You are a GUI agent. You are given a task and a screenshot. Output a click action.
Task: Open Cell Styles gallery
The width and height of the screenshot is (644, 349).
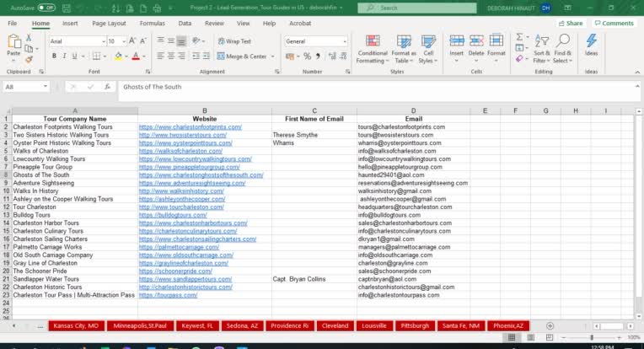point(428,49)
